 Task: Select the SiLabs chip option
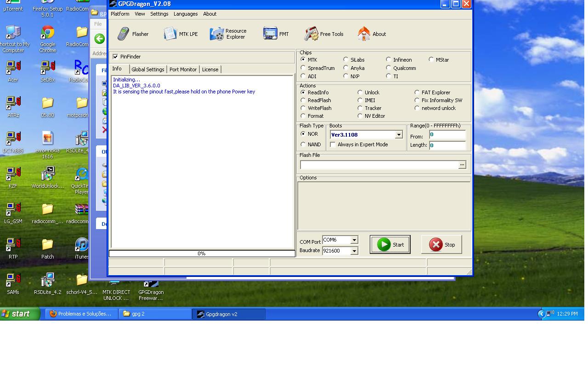click(x=346, y=60)
